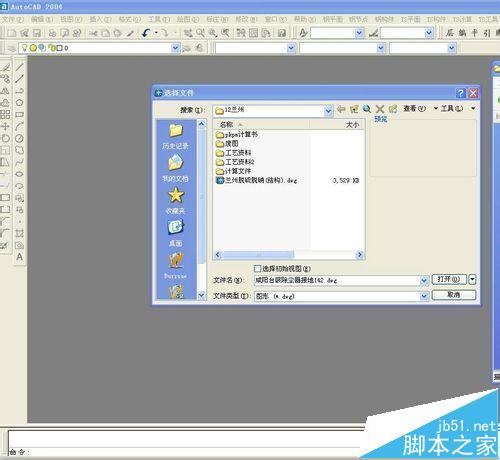Go back using dialog's back arrow icon

pyautogui.click(x=341, y=109)
